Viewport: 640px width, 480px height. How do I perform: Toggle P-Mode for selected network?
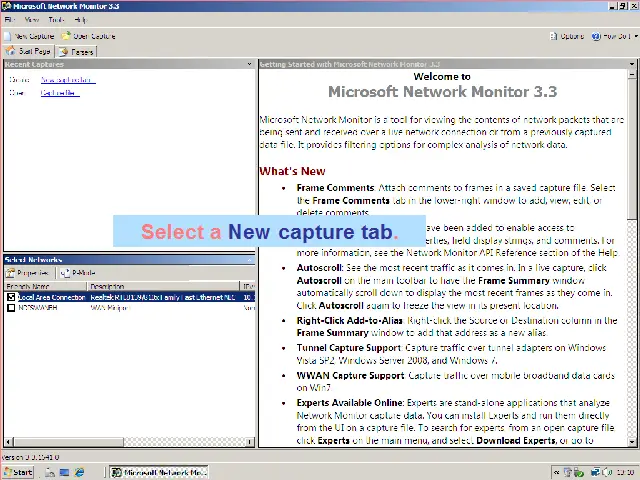coord(78,273)
